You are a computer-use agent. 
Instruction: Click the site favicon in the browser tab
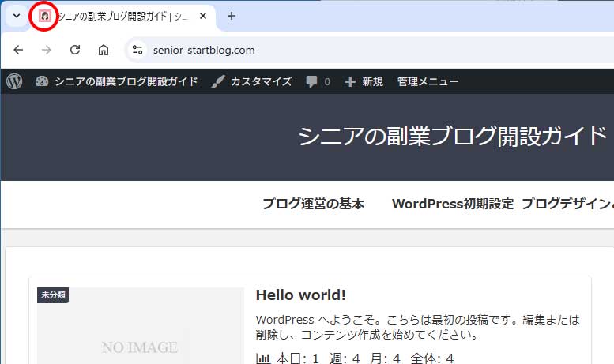(x=44, y=16)
